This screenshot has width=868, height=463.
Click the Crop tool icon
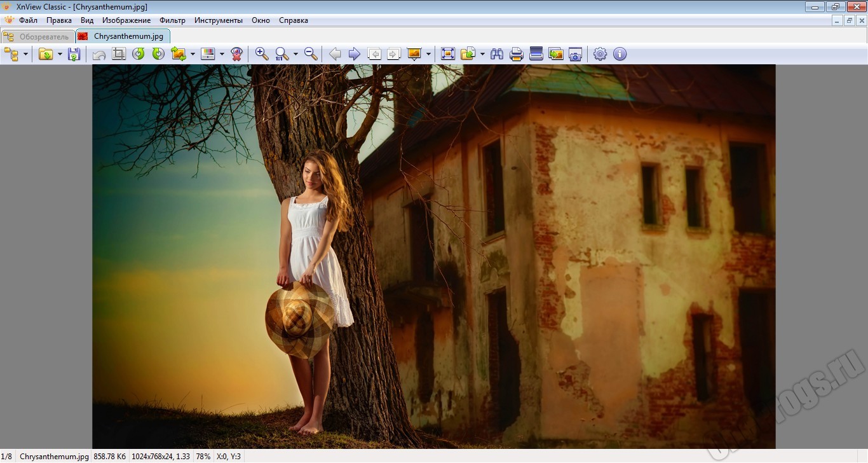coord(118,54)
